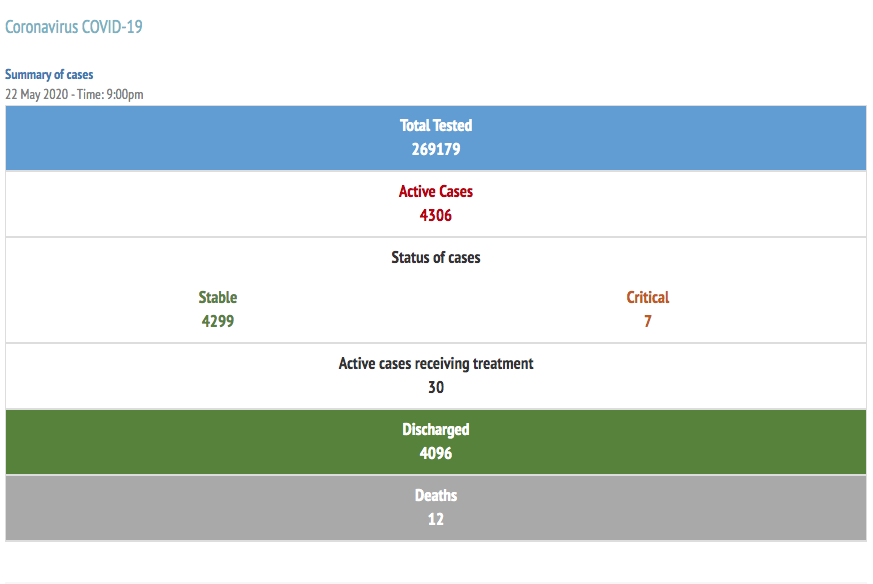Click the Summary of cases title
This screenshot has width=873, height=584.
click(49, 75)
